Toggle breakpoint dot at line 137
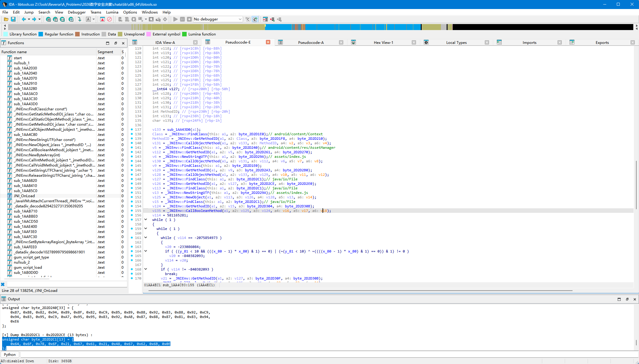This screenshot has height=364, width=639. [x=132, y=130]
